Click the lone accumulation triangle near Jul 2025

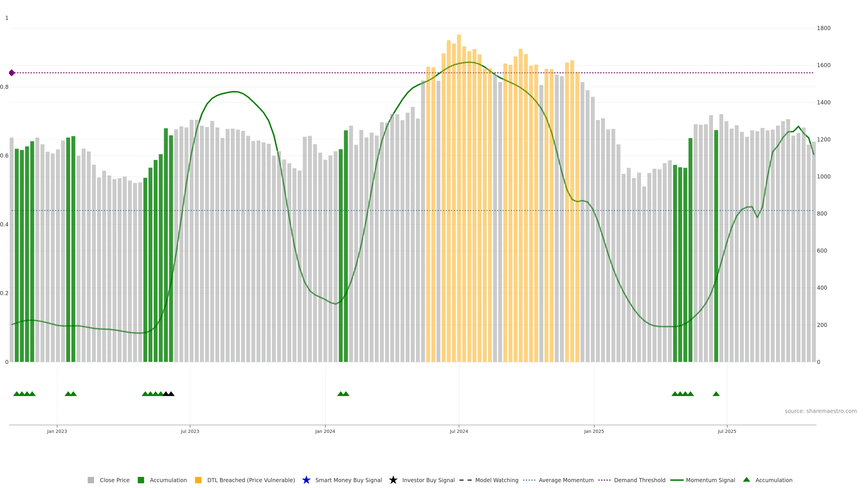(x=716, y=394)
